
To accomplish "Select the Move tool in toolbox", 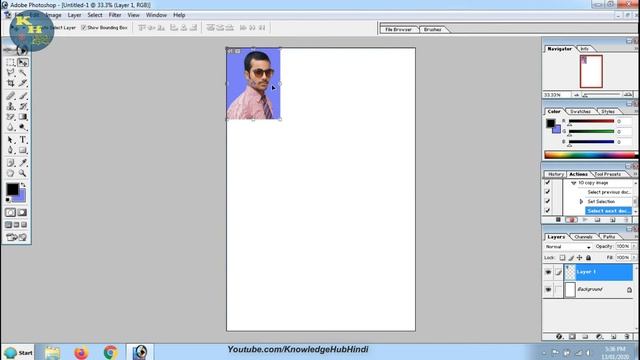I will coord(22,62).
